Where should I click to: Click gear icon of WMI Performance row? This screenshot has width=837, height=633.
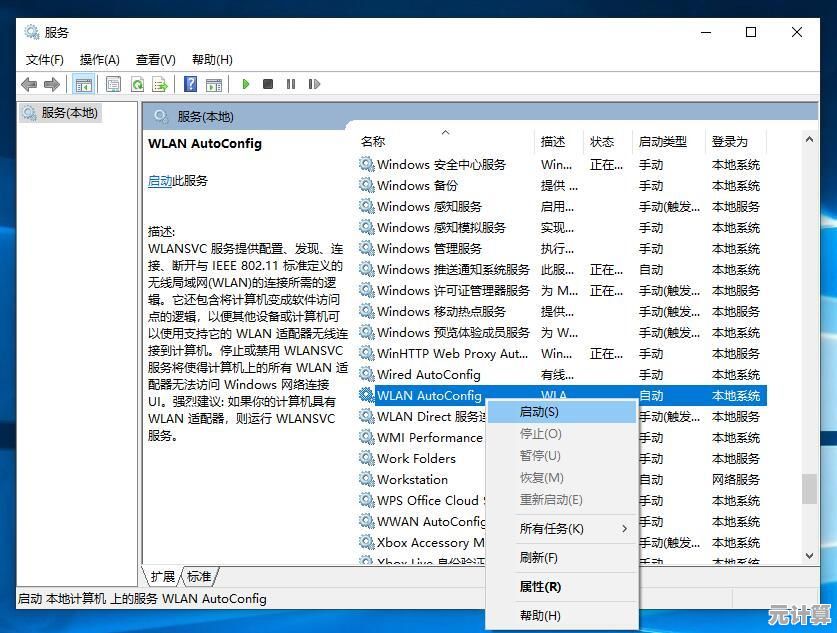pos(366,437)
